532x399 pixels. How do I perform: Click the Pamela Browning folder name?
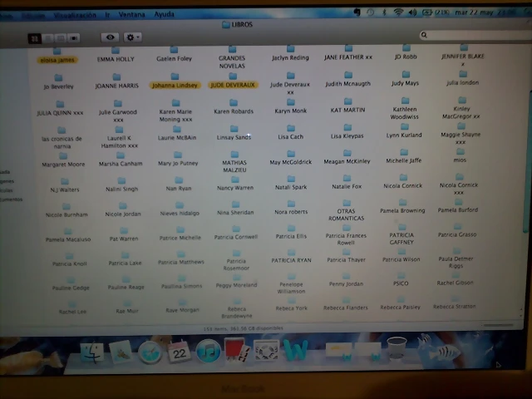pos(402,210)
